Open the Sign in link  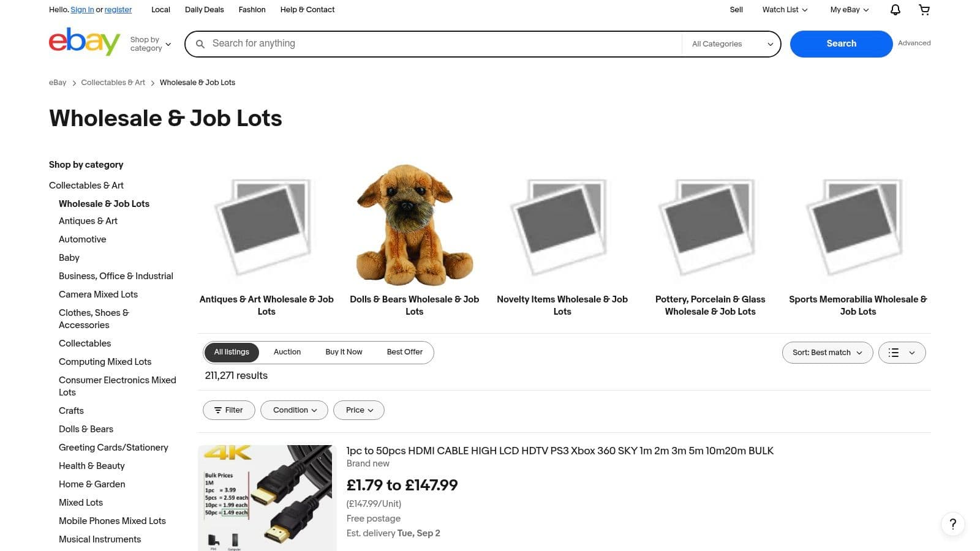click(x=82, y=10)
